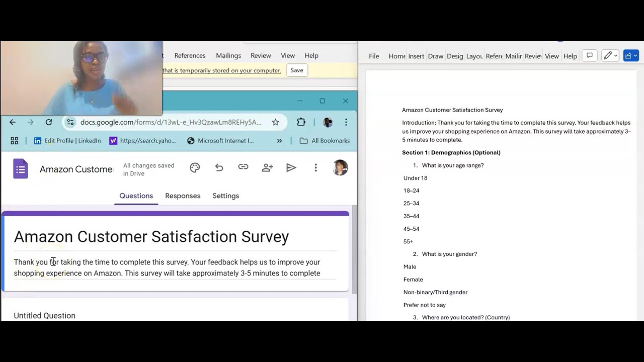This screenshot has width=644, height=362.
Task: Open Edit Profile LinkedIn bookmark
Action: [67, 141]
